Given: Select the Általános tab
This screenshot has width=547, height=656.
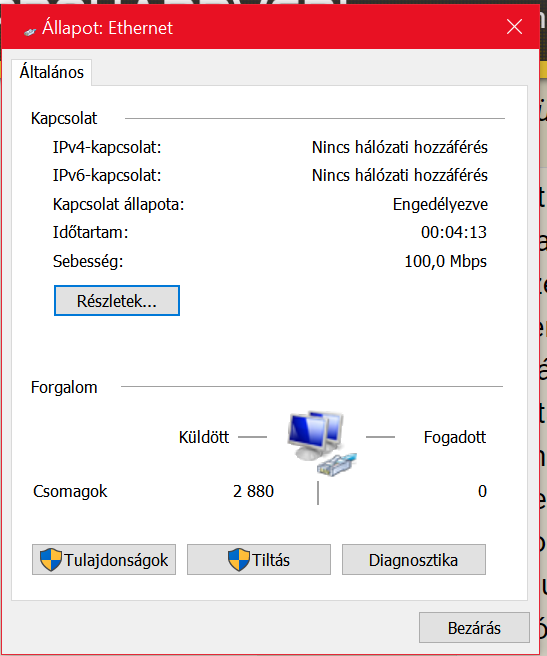Looking at the screenshot, I should 51,72.
